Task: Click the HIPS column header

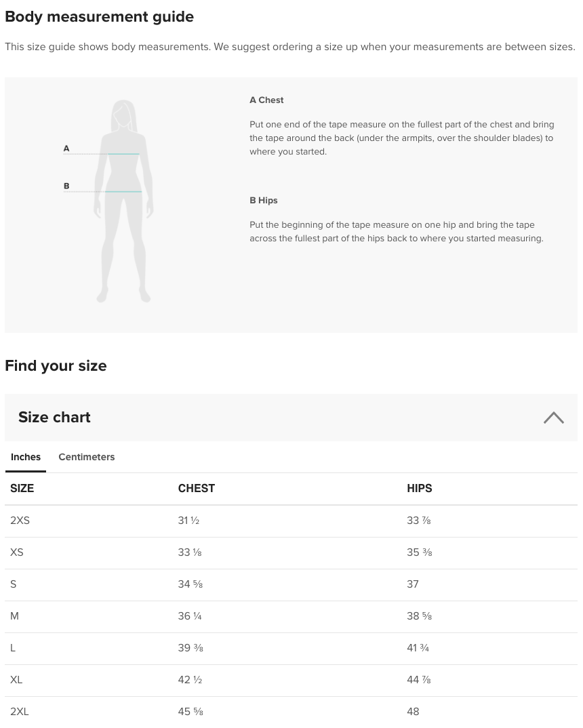Action: (x=419, y=489)
